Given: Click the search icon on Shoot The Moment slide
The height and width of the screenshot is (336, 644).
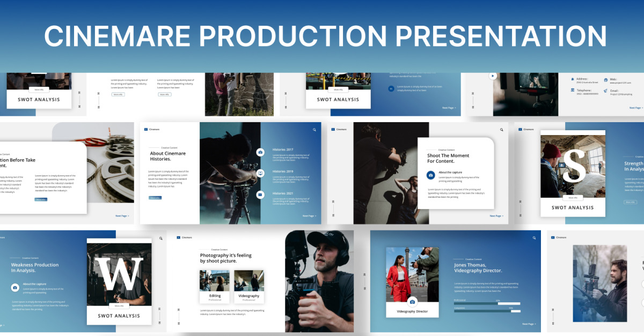Looking at the screenshot, I should pyautogui.click(x=502, y=130).
